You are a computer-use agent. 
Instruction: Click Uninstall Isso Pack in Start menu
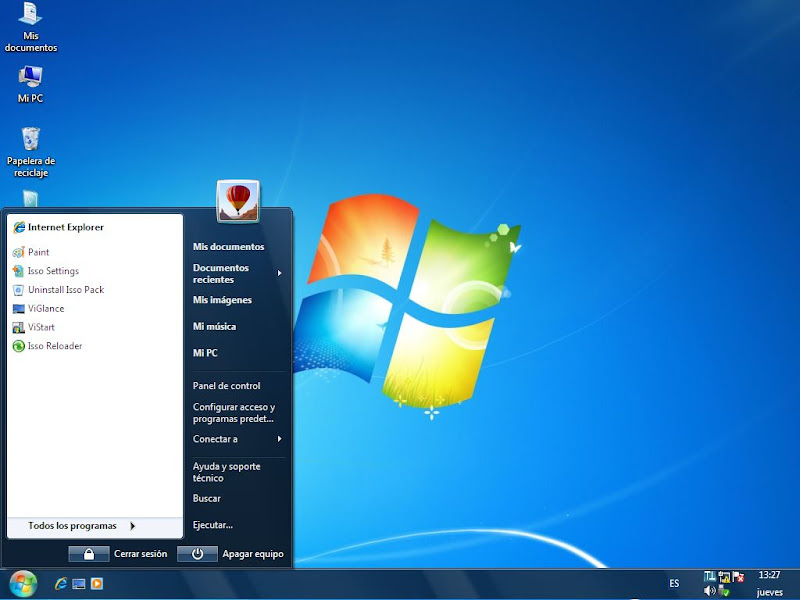[59, 290]
